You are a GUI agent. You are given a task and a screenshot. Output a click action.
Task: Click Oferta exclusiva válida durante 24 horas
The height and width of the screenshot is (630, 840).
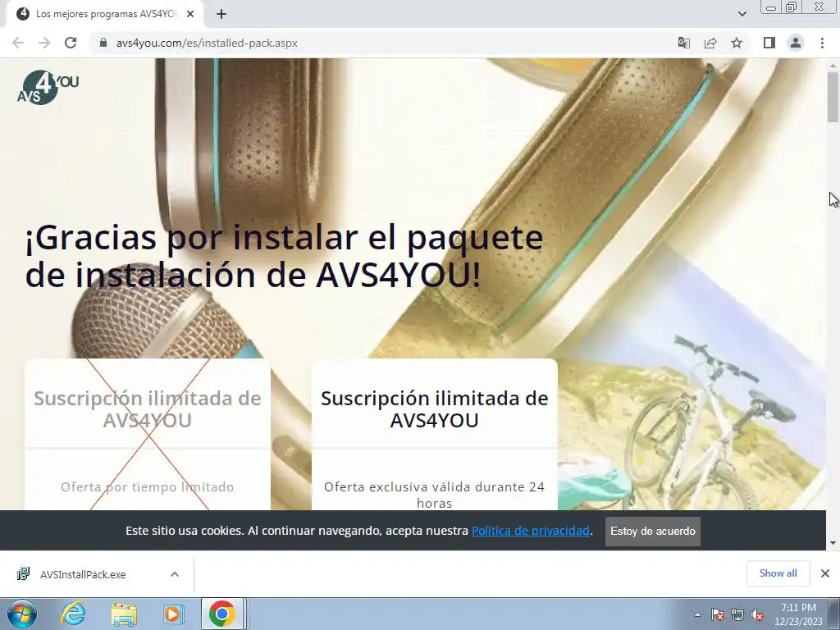click(435, 495)
